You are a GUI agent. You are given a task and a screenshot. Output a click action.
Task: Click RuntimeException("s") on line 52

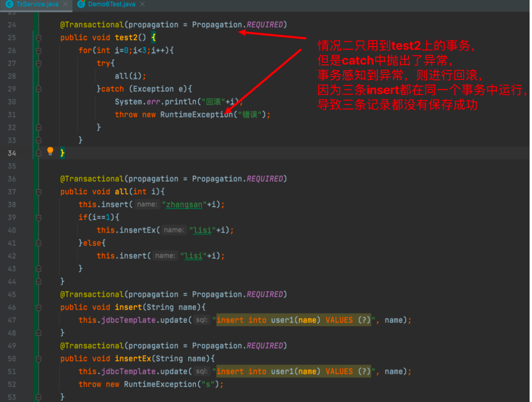[172, 385]
